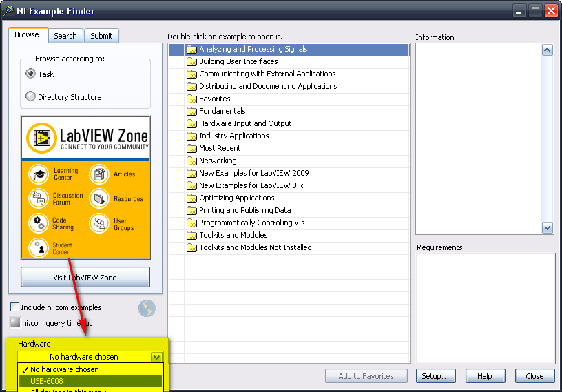Click the User Groups people icon

point(99,223)
